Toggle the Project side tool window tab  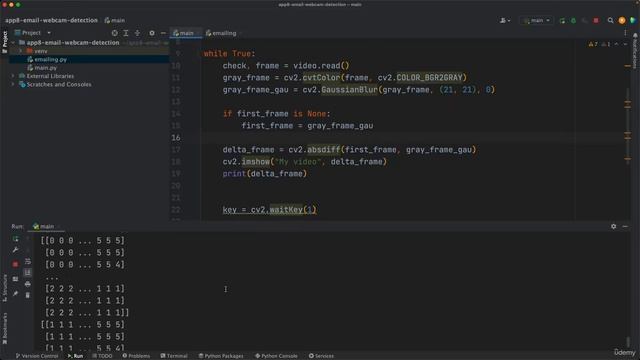(5, 42)
